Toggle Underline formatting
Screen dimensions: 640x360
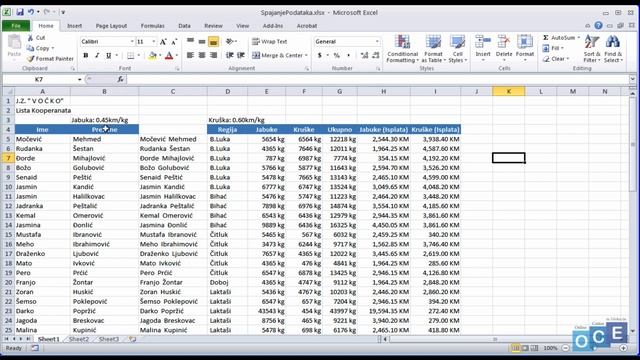pyautogui.click(x=108, y=55)
